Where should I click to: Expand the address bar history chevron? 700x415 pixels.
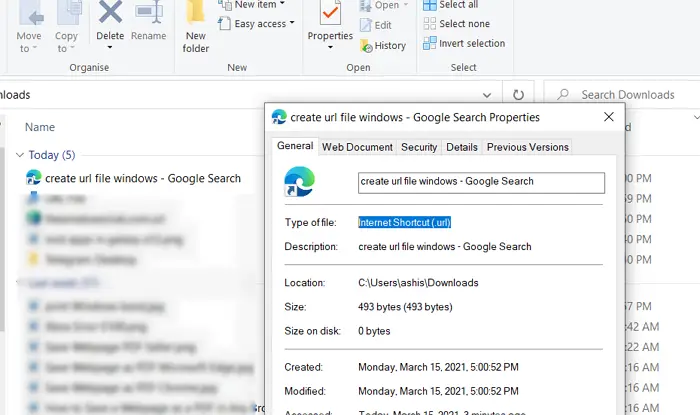click(x=487, y=95)
